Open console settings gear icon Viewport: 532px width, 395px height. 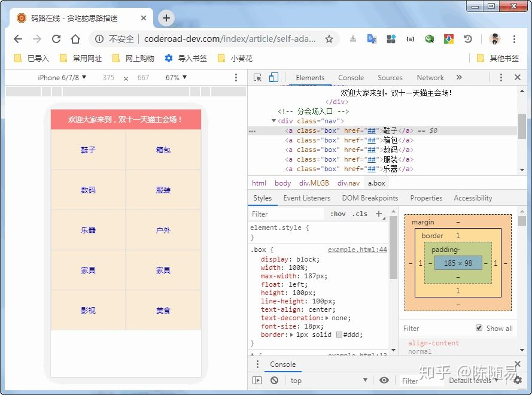click(518, 380)
